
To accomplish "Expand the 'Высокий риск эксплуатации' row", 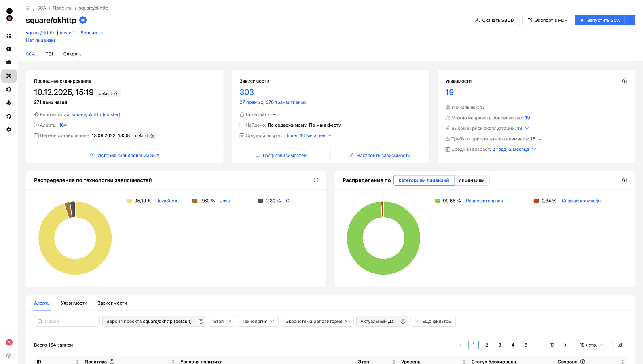I will (523, 129).
